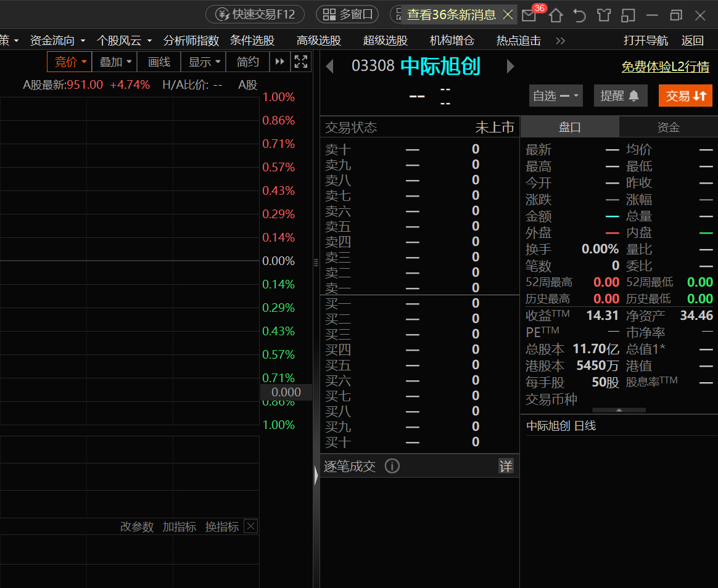This screenshot has width=718, height=588.
Task: Click 每手股 50股 value
Action: click(x=605, y=382)
